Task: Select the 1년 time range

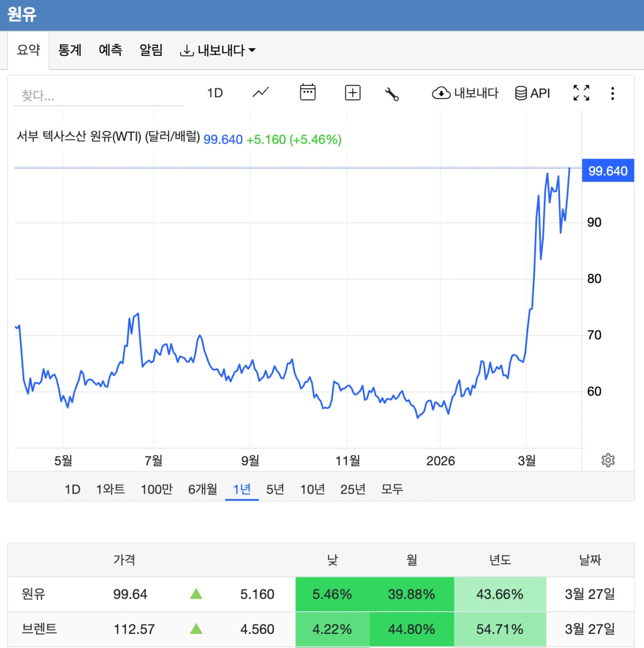Action: (x=242, y=489)
